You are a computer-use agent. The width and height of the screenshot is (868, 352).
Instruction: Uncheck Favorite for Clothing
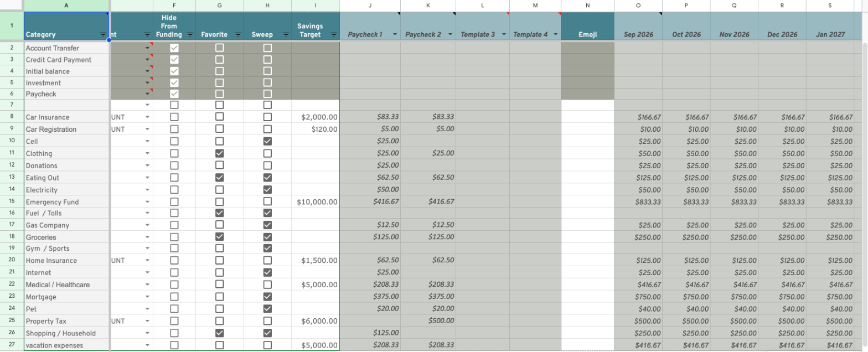(220, 153)
